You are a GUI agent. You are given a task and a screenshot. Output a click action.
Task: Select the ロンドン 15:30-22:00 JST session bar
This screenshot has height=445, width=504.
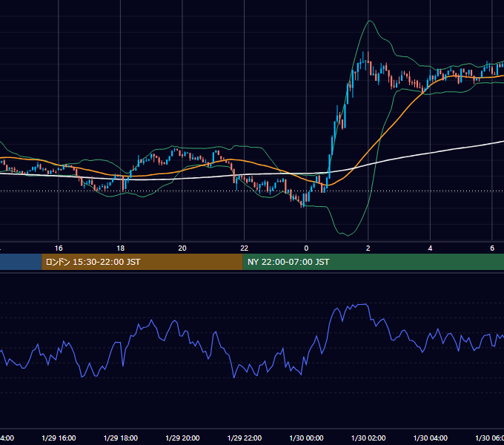pyautogui.click(x=142, y=262)
